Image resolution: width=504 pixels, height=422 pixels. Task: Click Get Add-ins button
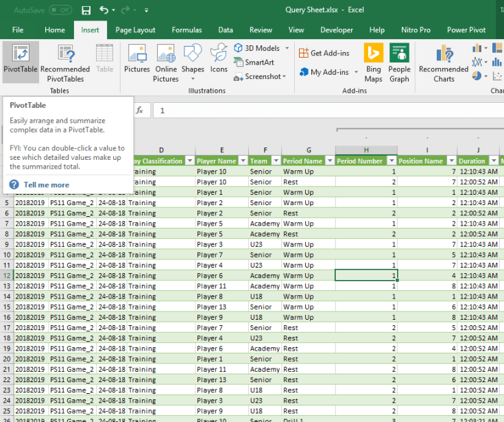[x=324, y=53]
